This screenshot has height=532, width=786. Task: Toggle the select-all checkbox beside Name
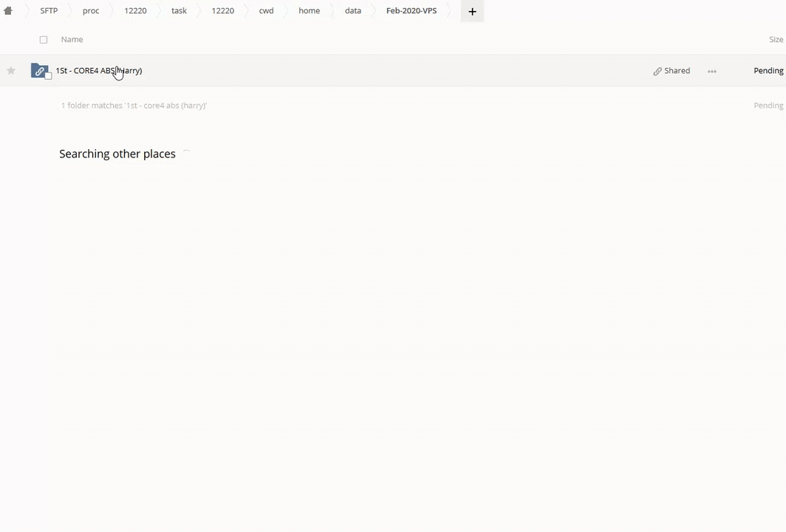[x=44, y=40]
